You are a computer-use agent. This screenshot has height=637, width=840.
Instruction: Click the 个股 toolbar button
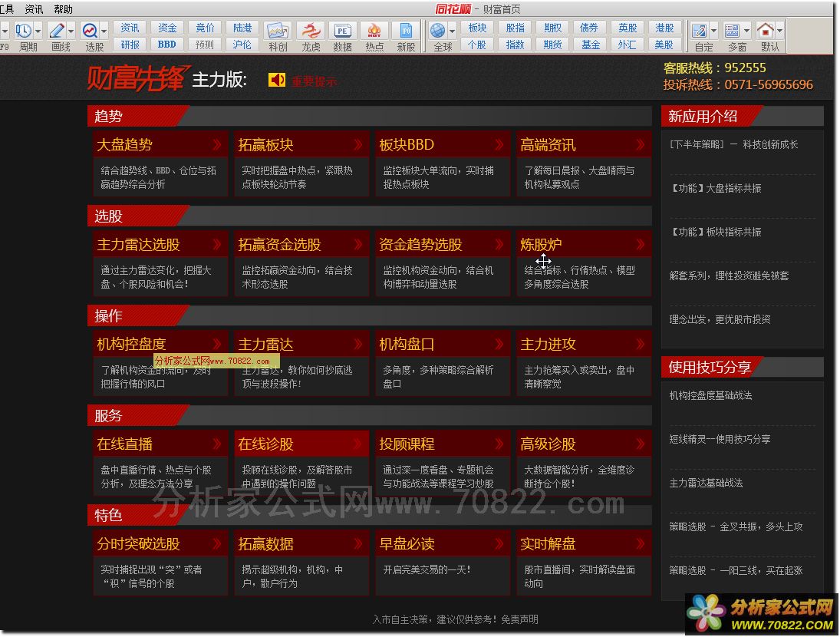(477, 45)
